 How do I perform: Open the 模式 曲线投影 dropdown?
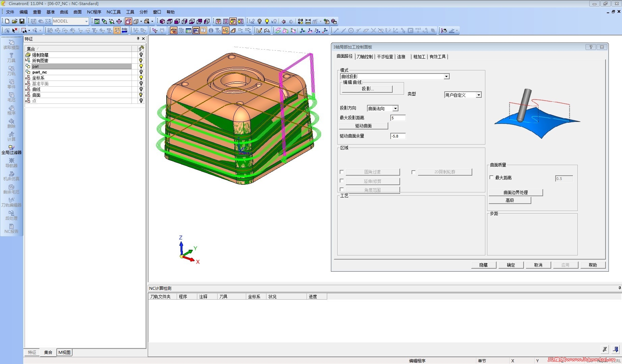tap(446, 77)
